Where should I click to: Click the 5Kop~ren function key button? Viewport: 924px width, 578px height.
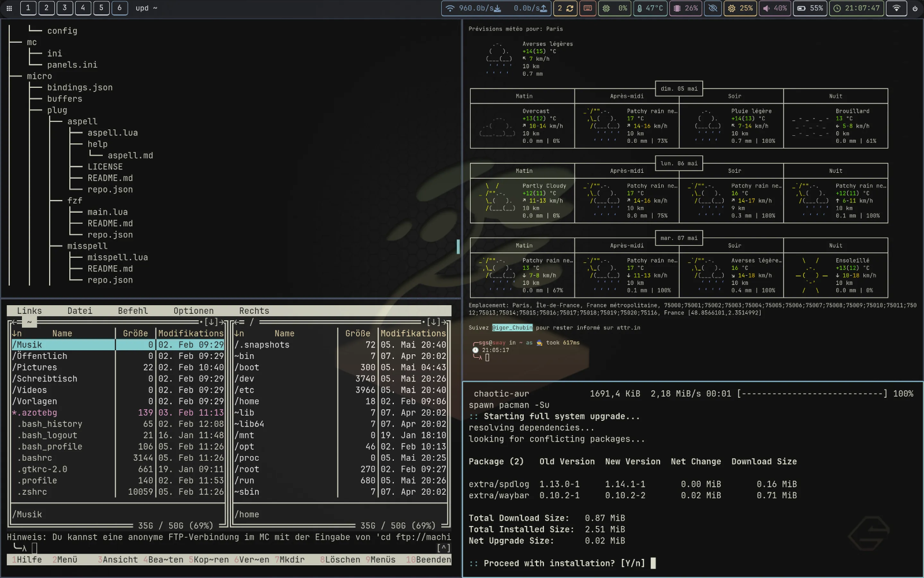209,560
